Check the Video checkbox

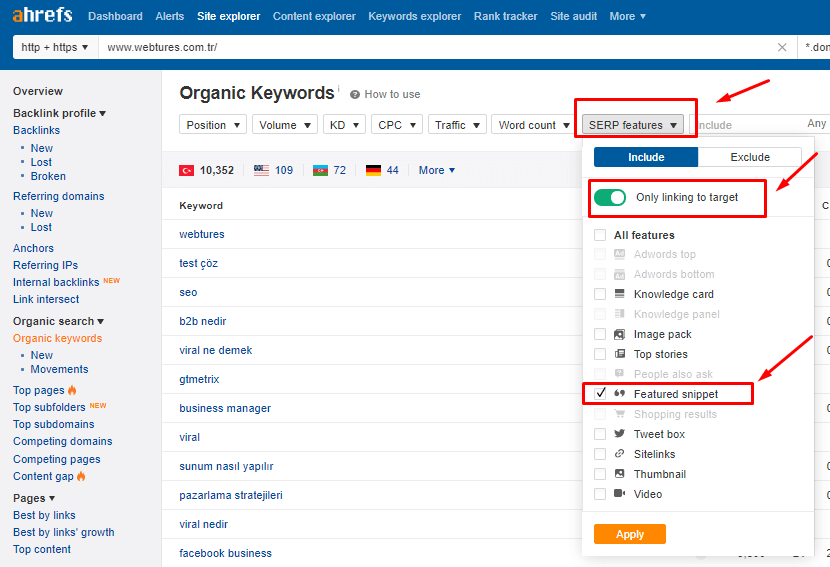(x=600, y=494)
